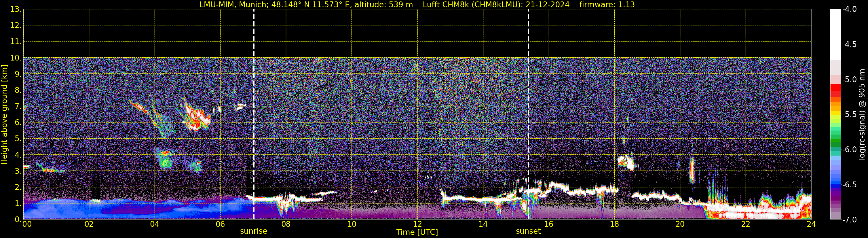The width and height of the screenshot is (868, 238).
Task: Click the x-axis tick label 00
Action: tap(27, 224)
